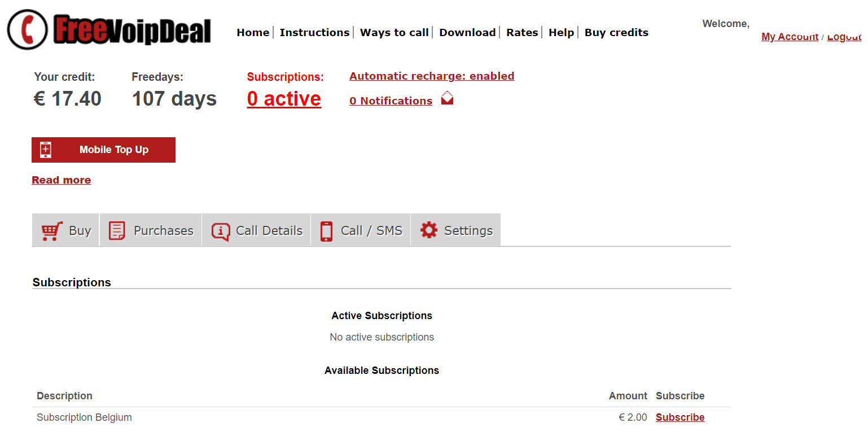Image resolution: width=868 pixels, height=436 pixels.
Task: Click the Call / SMS phone icon
Action: [326, 231]
